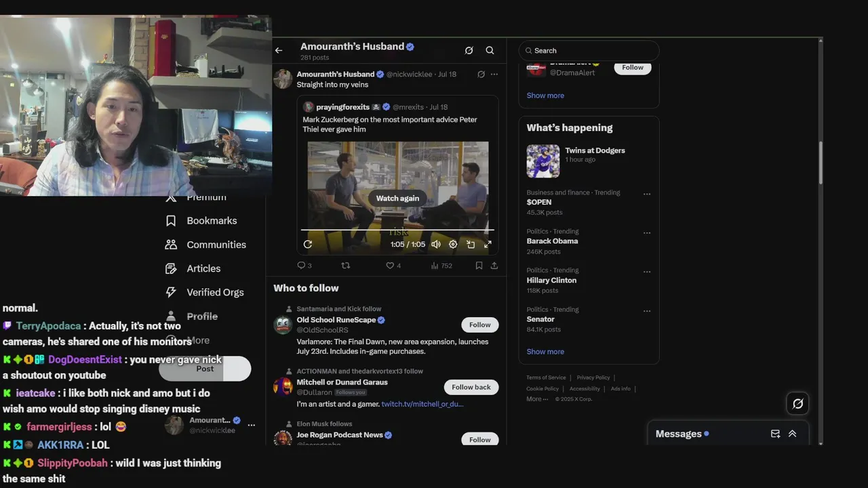Open the Barack Obama trending topic
Screen dimensions: 868x488
click(x=552, y=241)
